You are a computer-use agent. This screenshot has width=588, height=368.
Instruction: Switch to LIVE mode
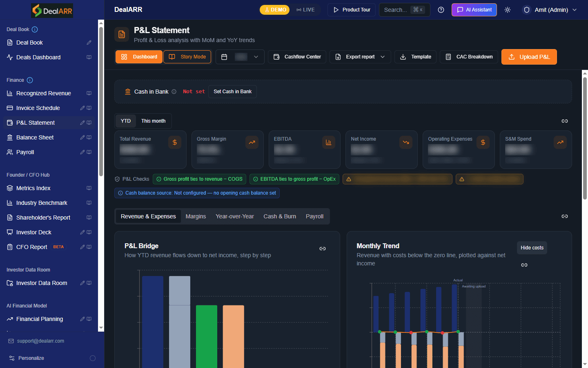point(305,10)
